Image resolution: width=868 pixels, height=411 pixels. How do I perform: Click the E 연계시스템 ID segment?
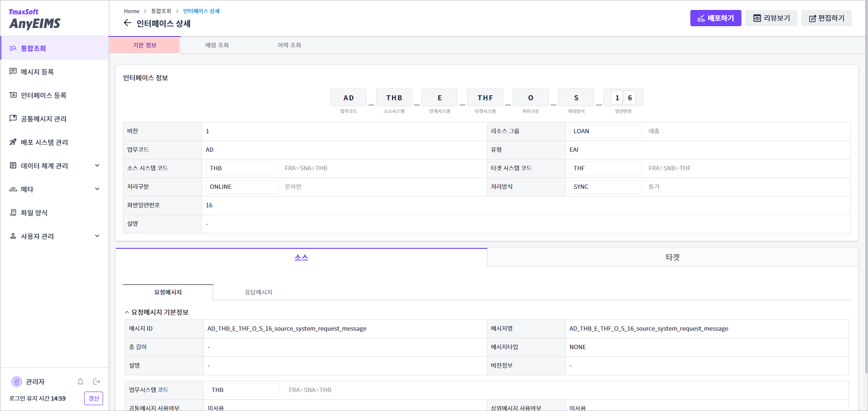pos(439,98)
